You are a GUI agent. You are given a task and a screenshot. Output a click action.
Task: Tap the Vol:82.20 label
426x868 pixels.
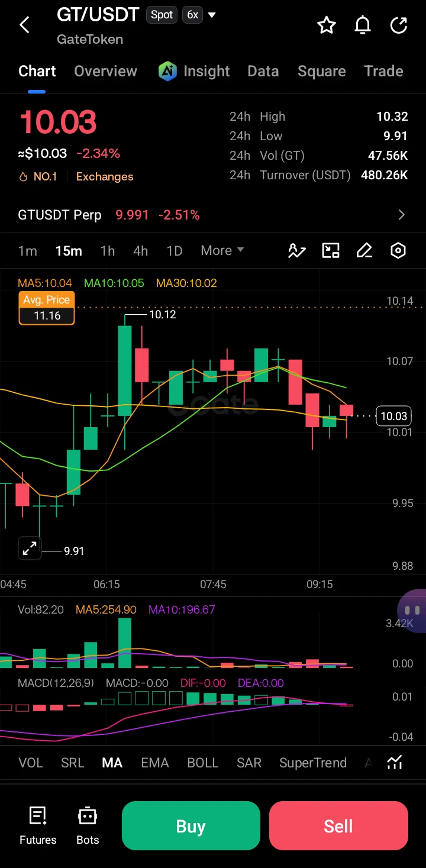coord(41,609)
